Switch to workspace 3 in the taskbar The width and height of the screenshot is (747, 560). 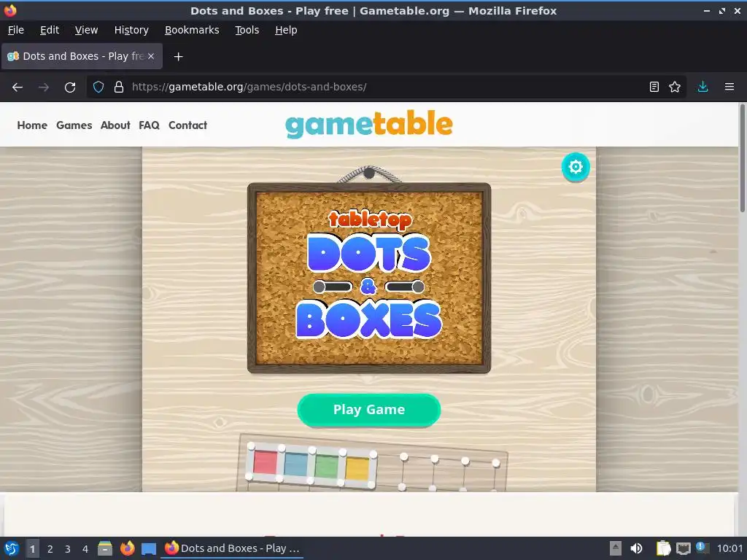pos(68,549)
